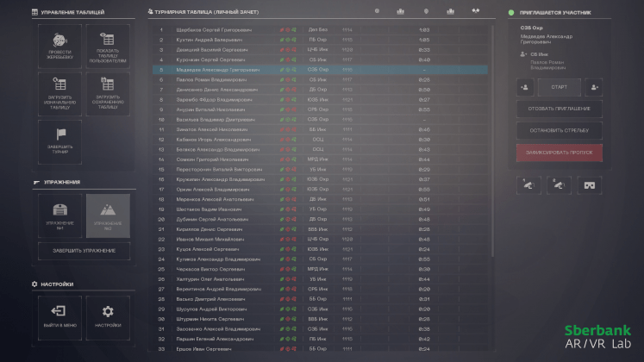Click the Провести жеребьёвку draw icon

(x=59, y=46)
